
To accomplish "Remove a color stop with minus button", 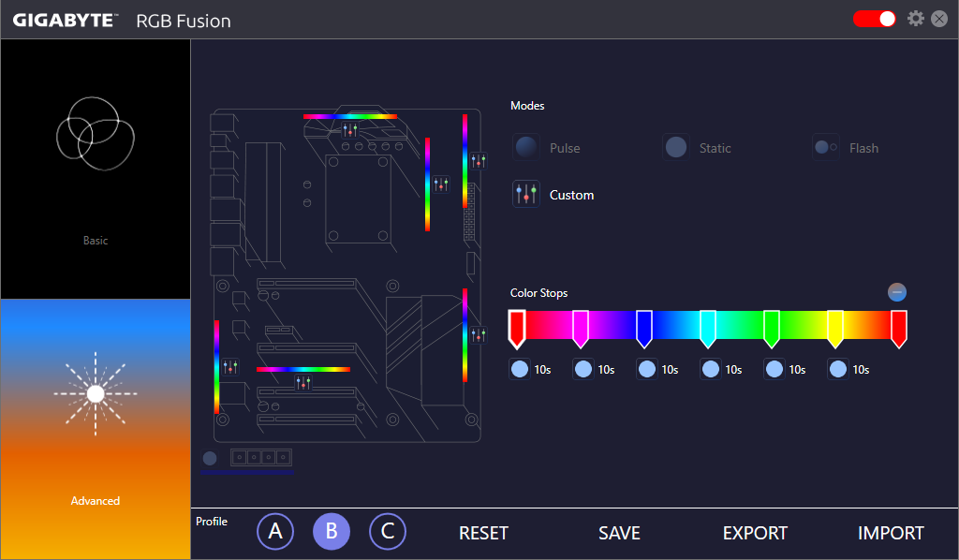I will 897,292.
